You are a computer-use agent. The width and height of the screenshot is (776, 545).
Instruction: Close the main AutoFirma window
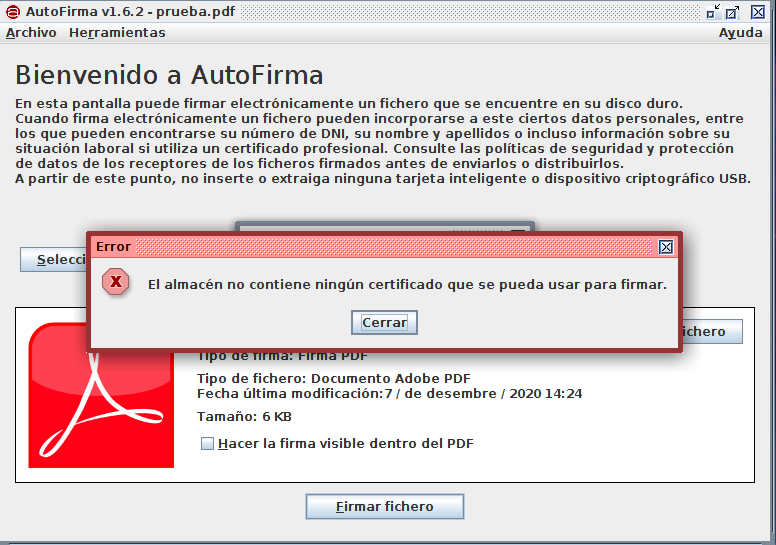759,12
